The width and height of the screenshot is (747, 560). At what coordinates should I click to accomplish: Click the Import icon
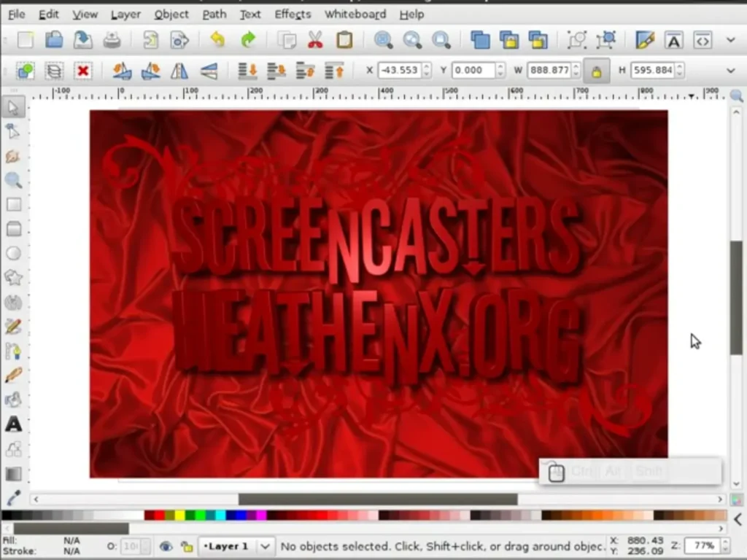coord(150,40)
